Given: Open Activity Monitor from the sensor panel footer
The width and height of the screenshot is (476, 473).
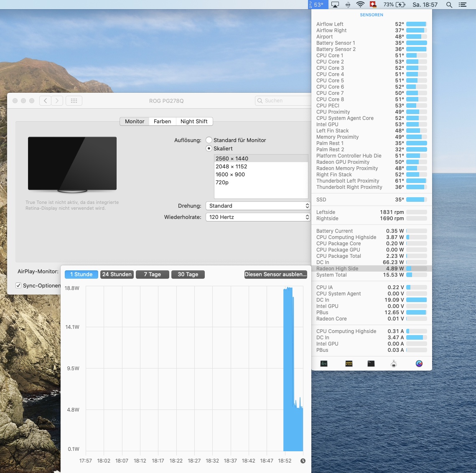Looking at the screenshot, I should click(323, 364).
